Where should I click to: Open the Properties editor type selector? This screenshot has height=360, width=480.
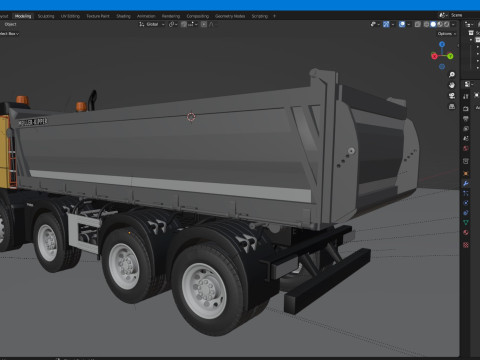click(x=468, y=84)
